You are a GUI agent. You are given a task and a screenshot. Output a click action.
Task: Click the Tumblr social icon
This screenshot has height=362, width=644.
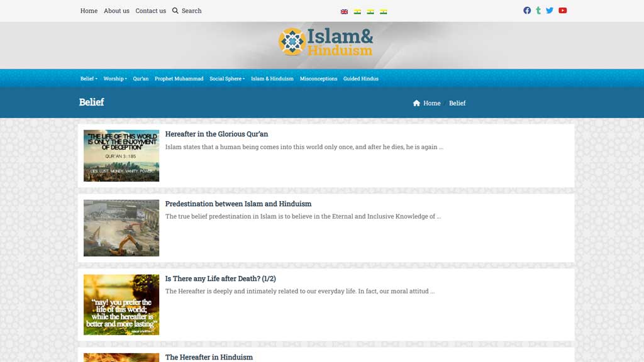point(538,10)
